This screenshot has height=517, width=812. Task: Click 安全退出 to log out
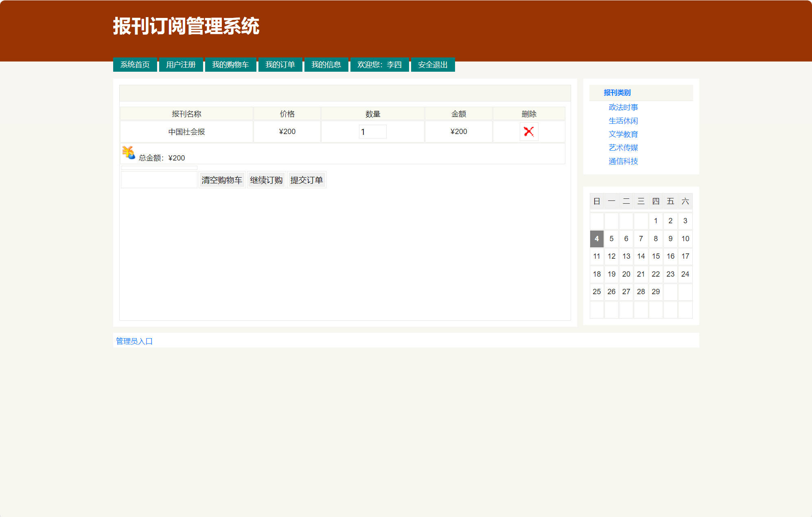(x=432, y=64)
